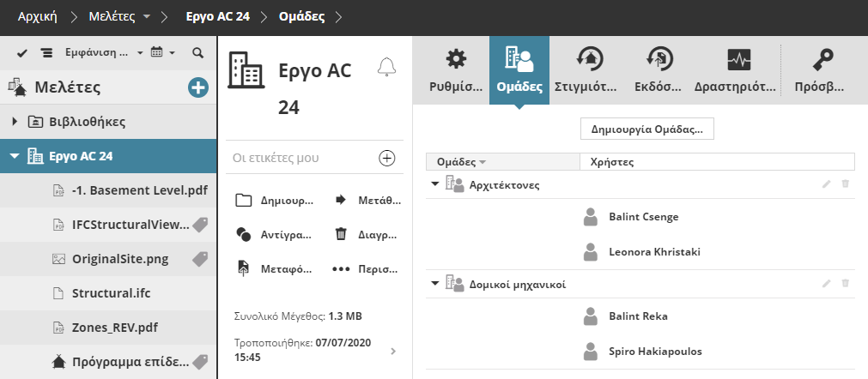The image size is (868, 379).
Task: Sort by the Ομάδες column header
Action: [461, 161]
